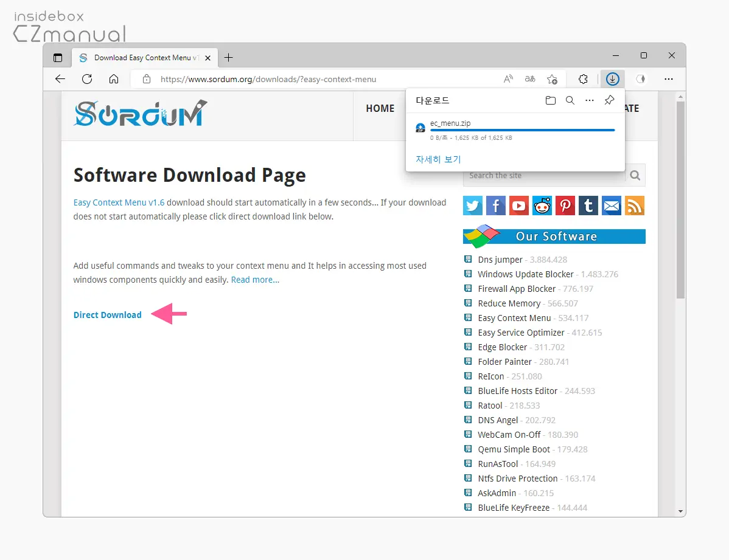The width and height of the screenshot is (729, 560).
Task: Open the Sordum Reddit icon
Action: [x=542, y=206]
